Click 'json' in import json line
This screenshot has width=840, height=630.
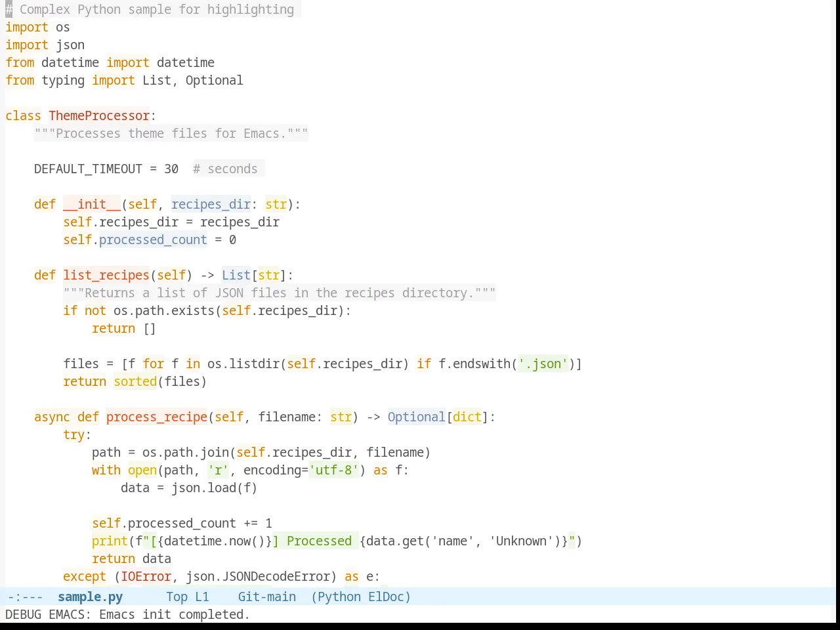tap(70, 45)
